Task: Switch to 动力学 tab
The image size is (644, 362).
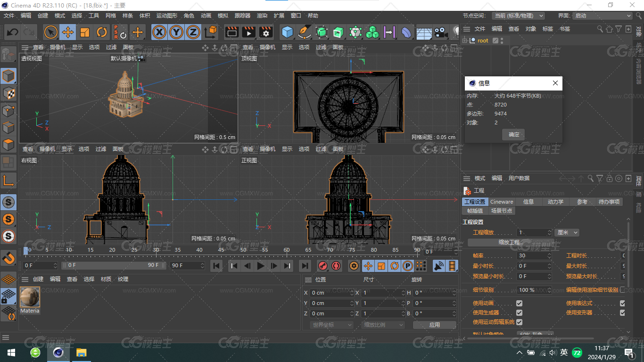Action: 555,202
